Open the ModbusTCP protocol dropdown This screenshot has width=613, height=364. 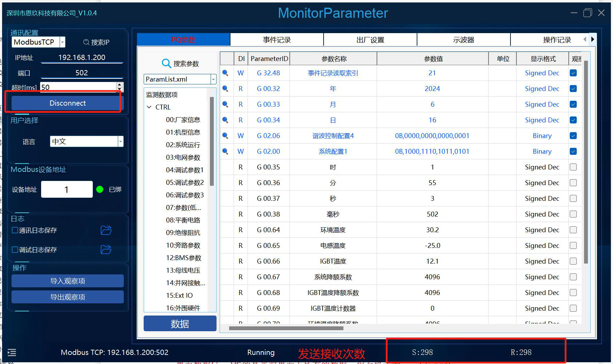point(62,42)
